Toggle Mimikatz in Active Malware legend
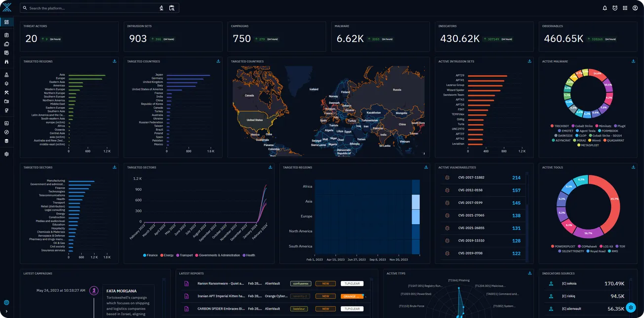 tap(604, 126)
